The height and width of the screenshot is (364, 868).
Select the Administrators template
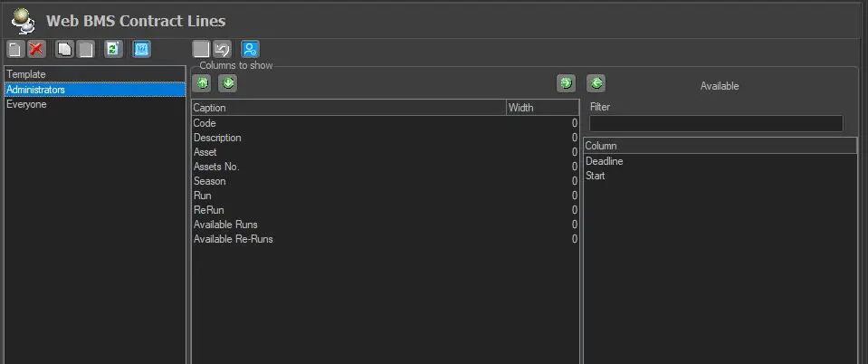click(x=36, y=90)
